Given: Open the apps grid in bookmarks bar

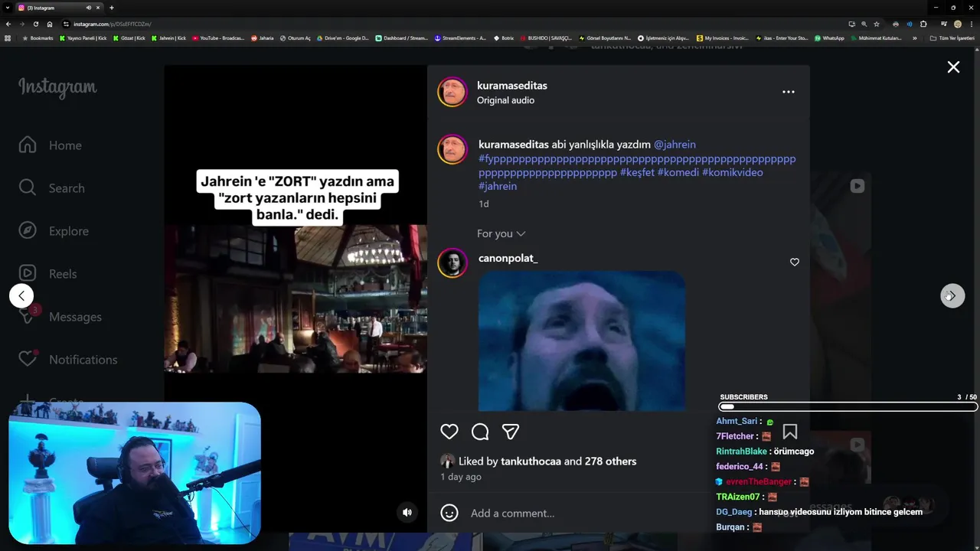Looking at the screenshot, I should pos(8,38).
